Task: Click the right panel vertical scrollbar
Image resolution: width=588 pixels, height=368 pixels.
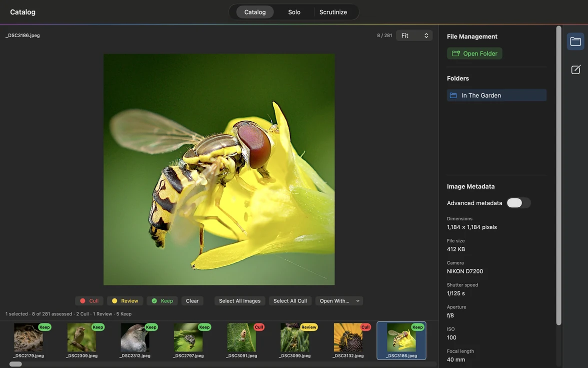Action: (x=558, y=175)
